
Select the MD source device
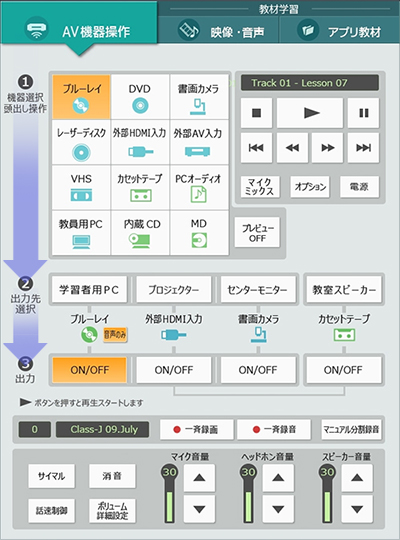click(199, 233)
